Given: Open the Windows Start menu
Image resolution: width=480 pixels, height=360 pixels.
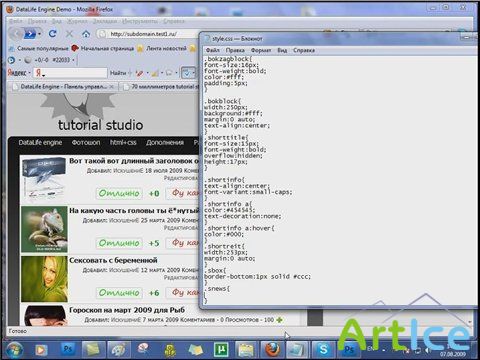Looking at the screenshot, I should [x=14, y=350].
